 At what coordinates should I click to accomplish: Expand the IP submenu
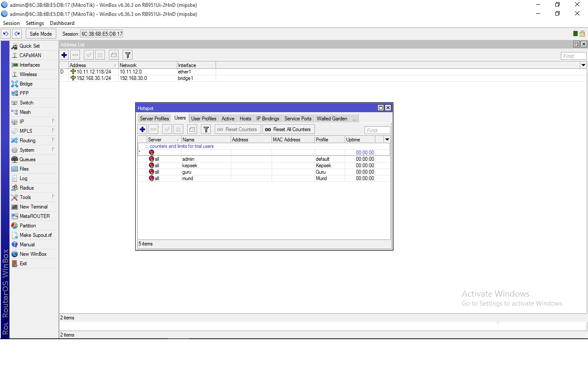[x=34, y=122]
